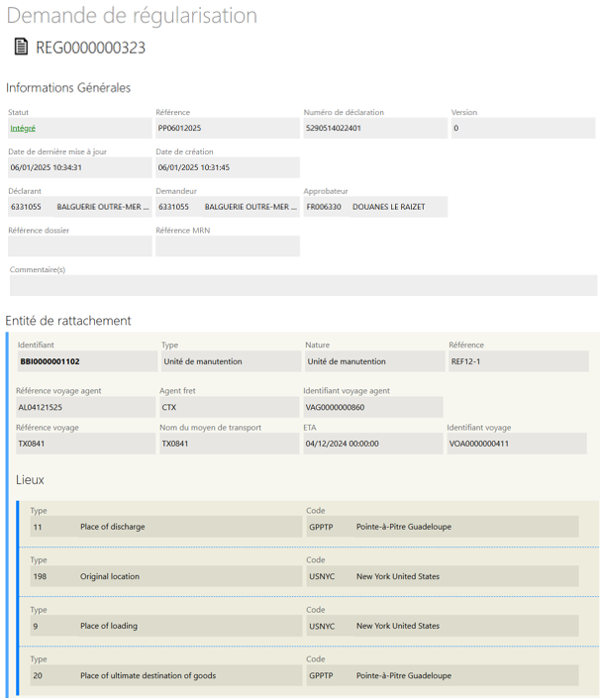The height and width of the screenshot is (700, 601).
Task: Select the Référence field showing REF12-1
Action: coord(517,361)
